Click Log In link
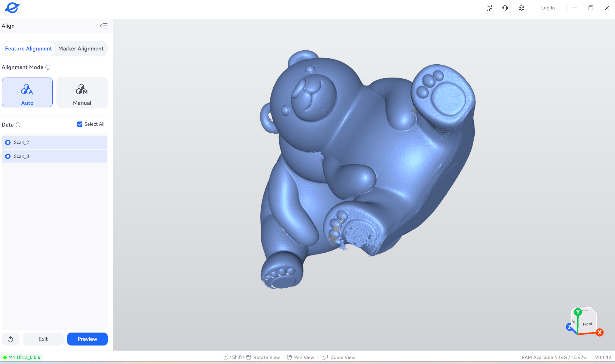This screenshot has height=364, width=615. pyautogui.click(x=548, y=8)
